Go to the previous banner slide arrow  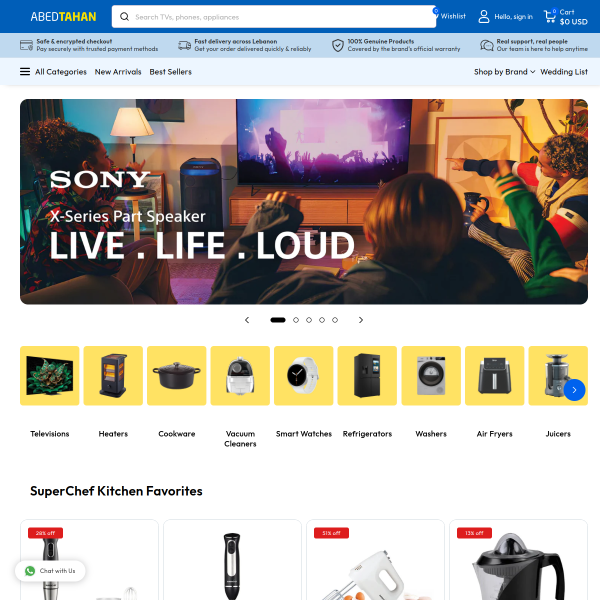247,320
